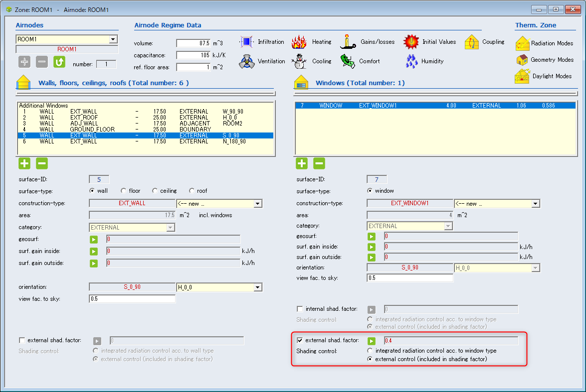This screenshot has width=586, height=392.
Task: Enable the window internal shad. factor checkbox
Action: point(300,309)
